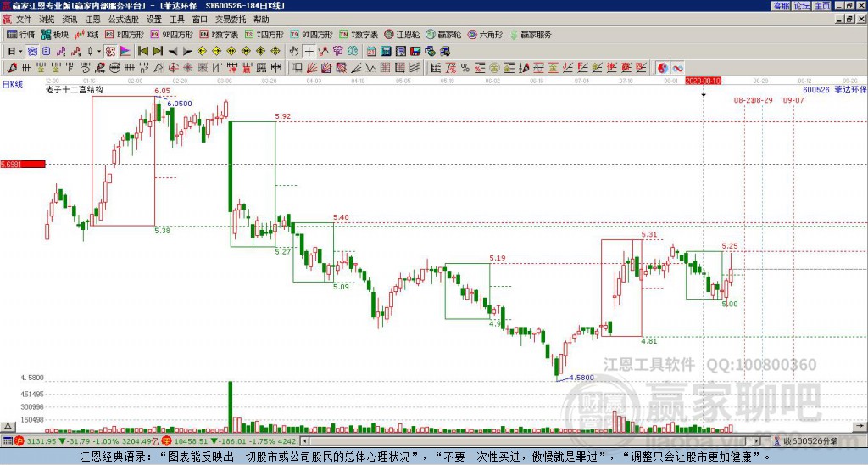Open the 资讯 menu
The height and width of the screenshot is (465, 868).
click(70, 20)
